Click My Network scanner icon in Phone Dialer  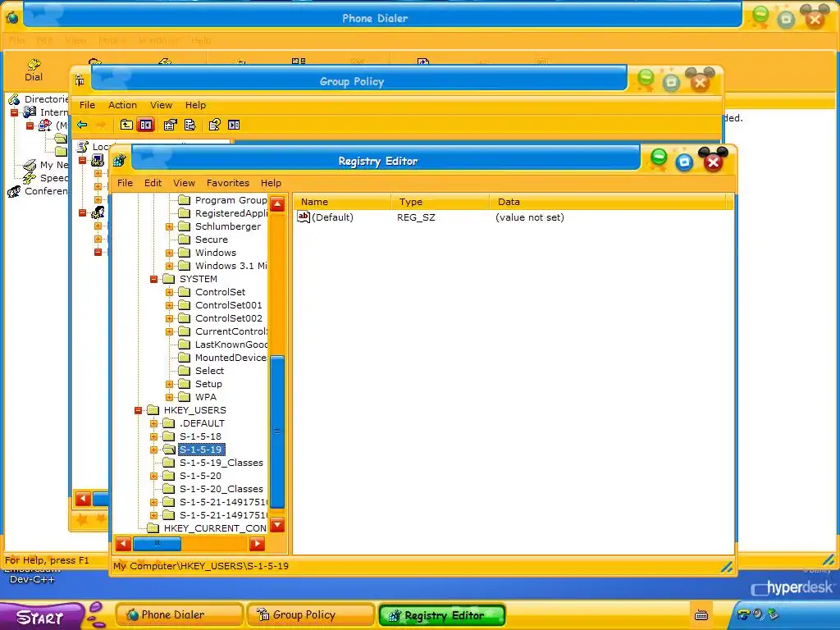tap(30, 165)
